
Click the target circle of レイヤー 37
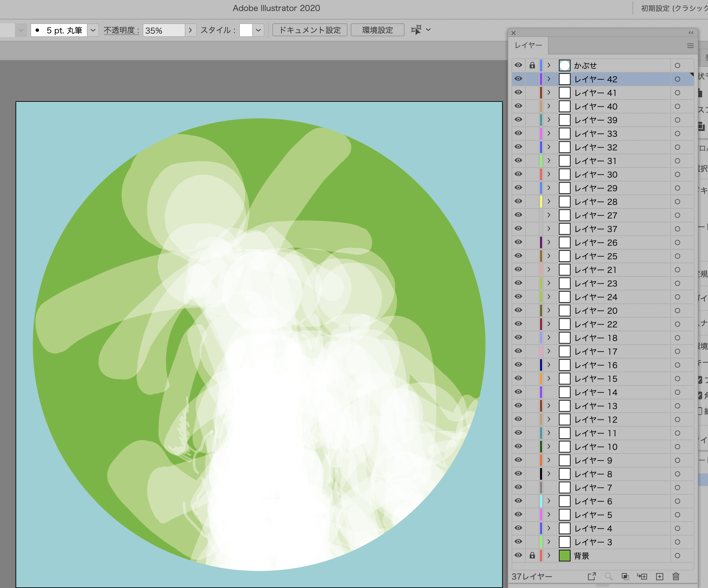678,229
